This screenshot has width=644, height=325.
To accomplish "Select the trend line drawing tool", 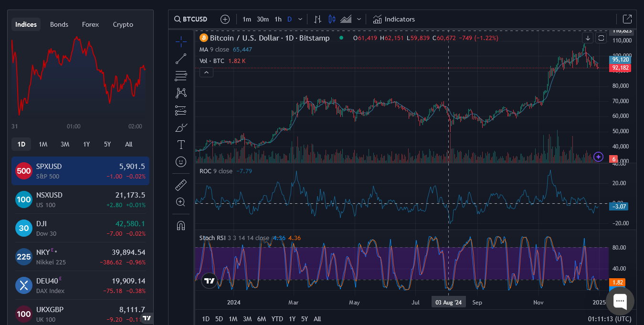I will tap(181, 59).
